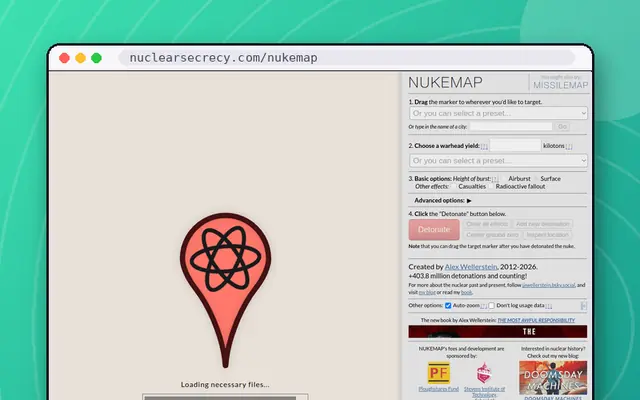The height and width of the screenshot is (400, 640).
Task: Open the warhead yield preset dropdown
Action: point(498,160)
